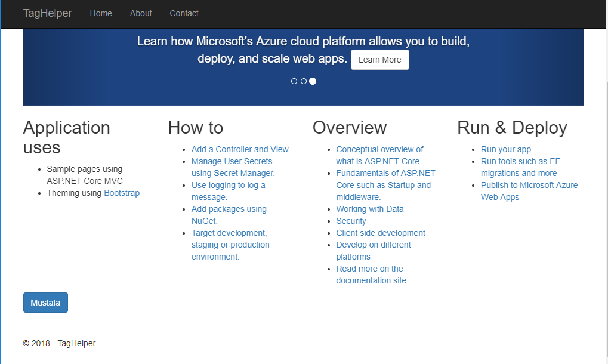Click the Overview heading
The image size is (608, 364).
click(350, 128)
